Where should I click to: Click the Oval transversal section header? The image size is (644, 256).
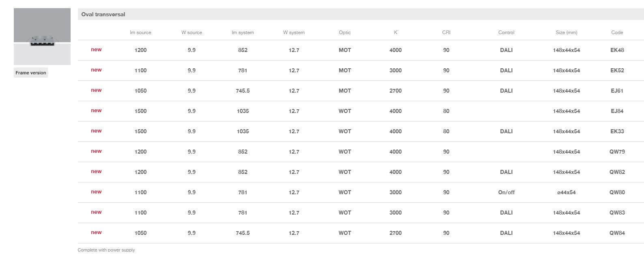pos(103,14)
